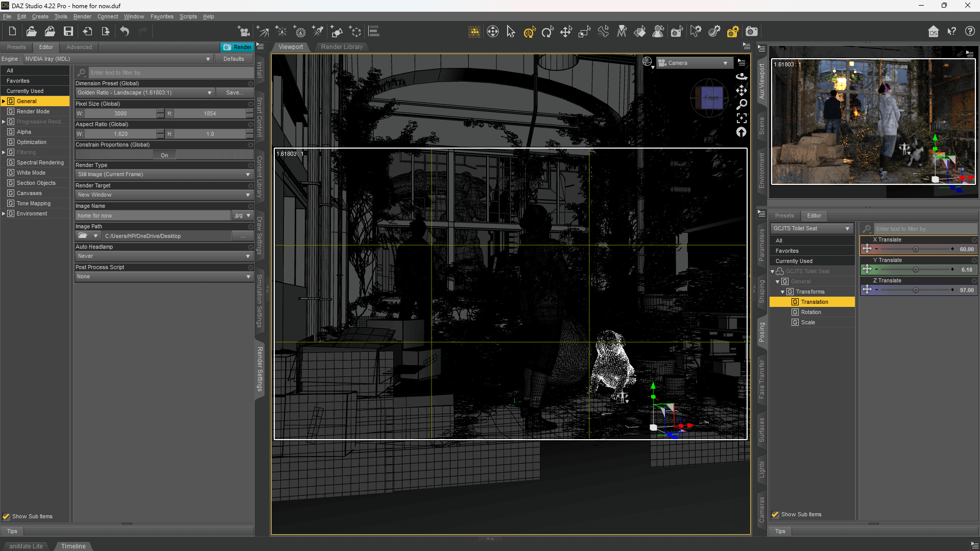
Task: Click the Save scene floppy icon
Action: [x=68, y=32]
